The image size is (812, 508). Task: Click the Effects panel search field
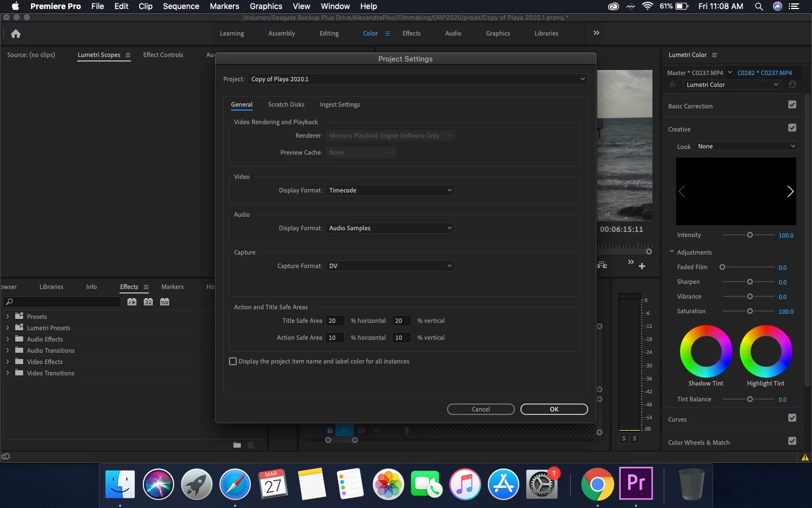click(x=62, y=302)
